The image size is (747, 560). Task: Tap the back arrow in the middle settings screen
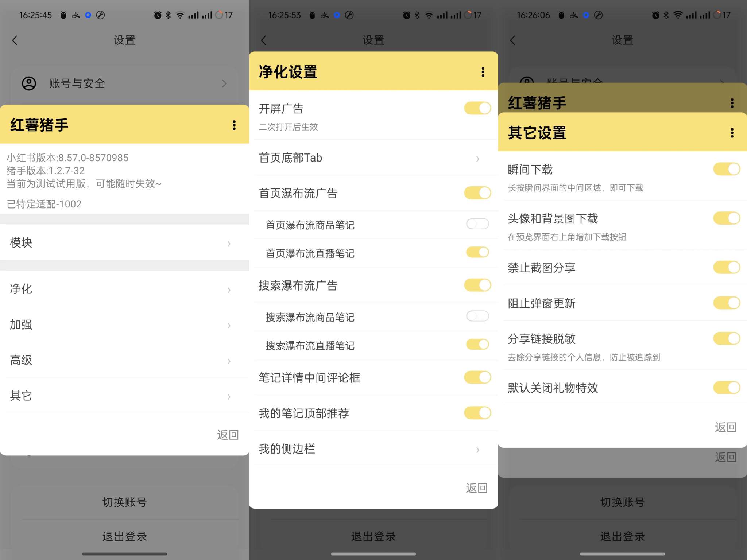[264, 40]
